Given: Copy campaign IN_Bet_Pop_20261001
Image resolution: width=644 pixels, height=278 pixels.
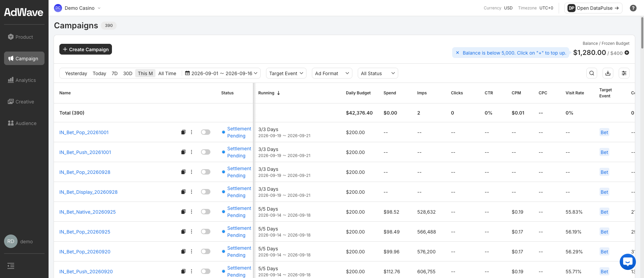Looking at the screenshot, I should click(x=183, y=132).
